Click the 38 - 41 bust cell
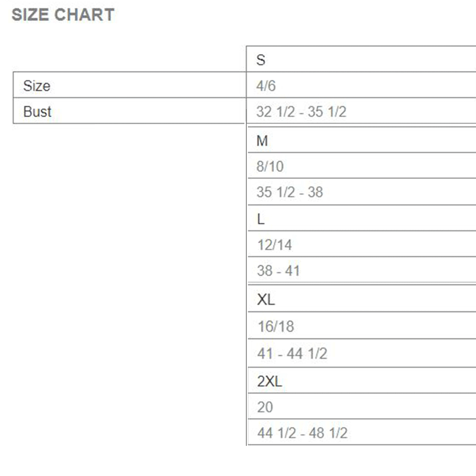476x476 pixels. coord(278,270)
